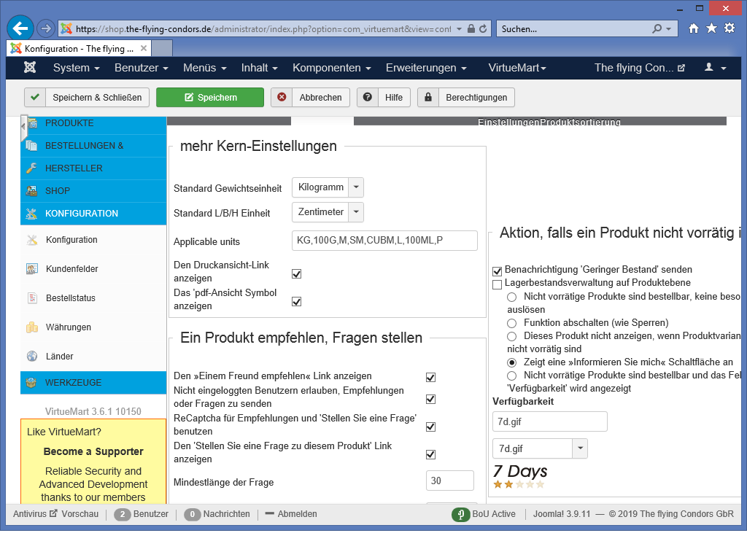Viewport: 747px width, 560px height.
Task: Click the Währungen coins icon
Action: coord(32,327)
